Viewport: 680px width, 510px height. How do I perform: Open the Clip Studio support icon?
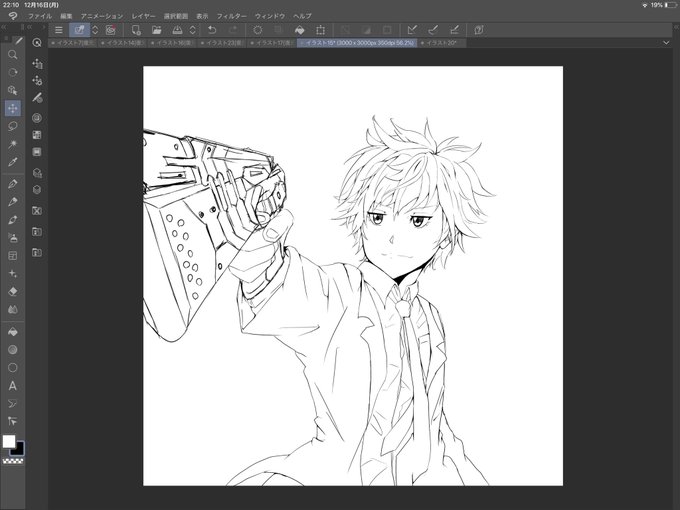tap(478, 30)
